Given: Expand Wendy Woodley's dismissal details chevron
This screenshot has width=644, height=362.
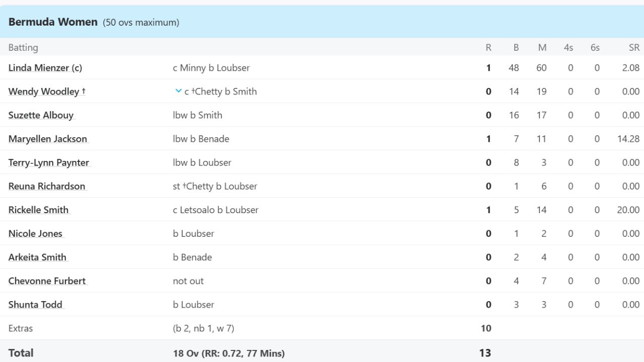Looking at the screenshot, I should click(x=178, y=91).
